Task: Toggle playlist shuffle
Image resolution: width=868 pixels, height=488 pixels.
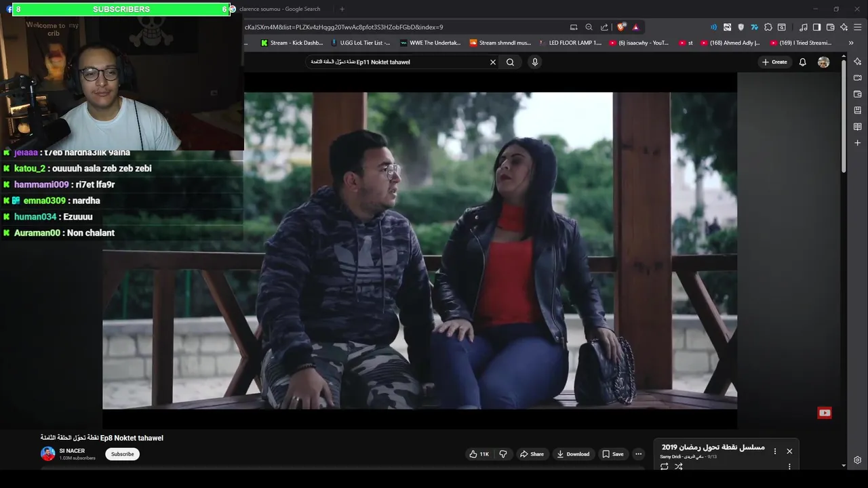Action: click(x=678, y=466)
